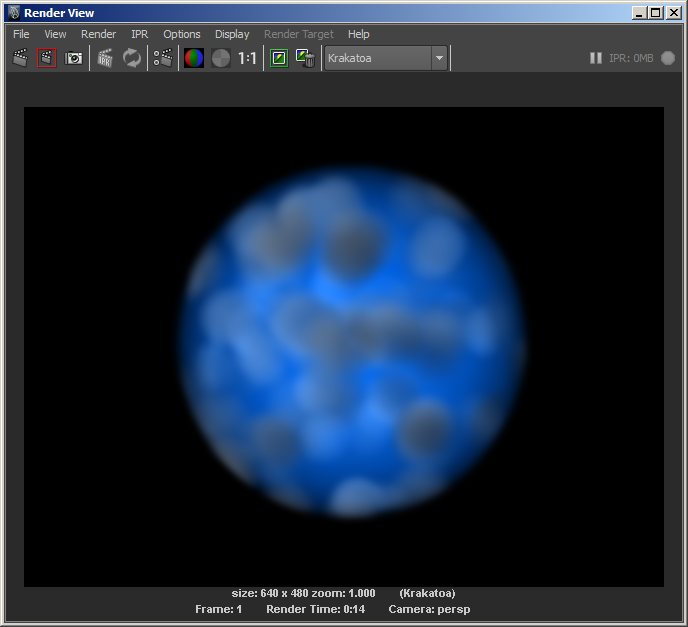688x627 pixels.
Task: Open the Krakatoa renderer dropdown
Action: (x=386, y=58)
